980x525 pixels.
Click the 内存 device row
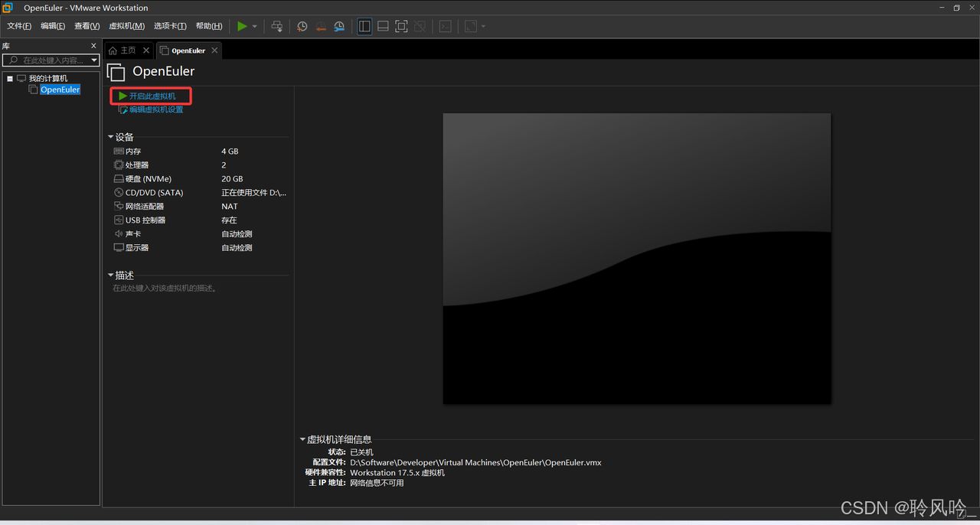pyautogui.click(x=201, y=152)
